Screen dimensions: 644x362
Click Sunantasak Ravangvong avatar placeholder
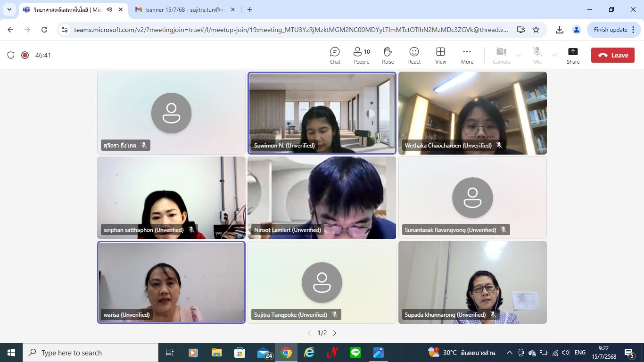tap(472, 198)
